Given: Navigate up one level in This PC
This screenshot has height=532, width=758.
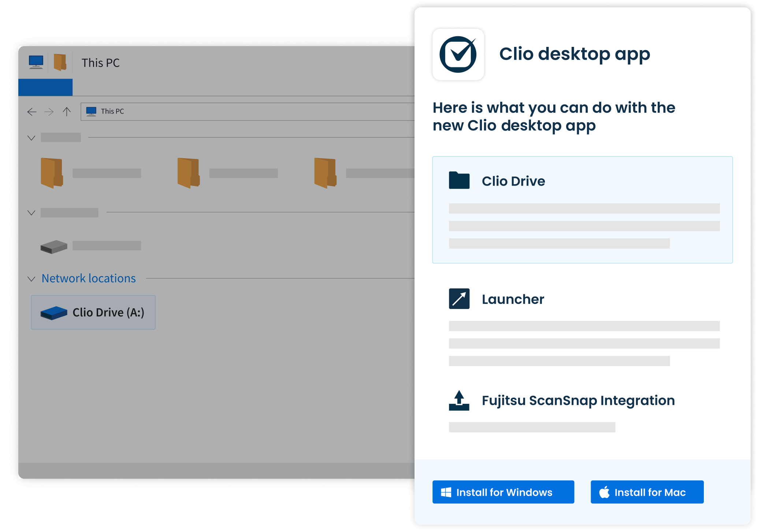Looking at the screenshot, I should (x=67, y=112).
